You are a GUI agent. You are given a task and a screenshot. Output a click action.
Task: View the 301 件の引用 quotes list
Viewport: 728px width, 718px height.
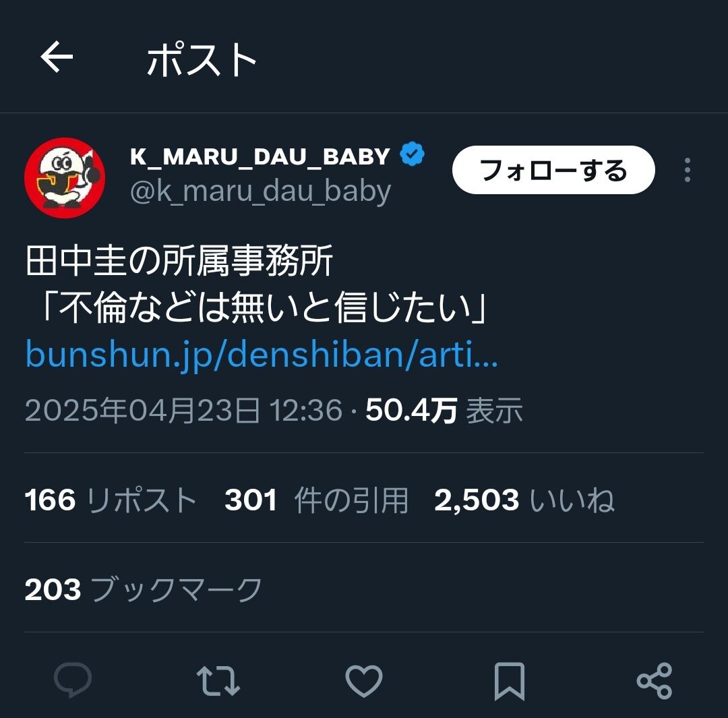[x=316, y=500]
